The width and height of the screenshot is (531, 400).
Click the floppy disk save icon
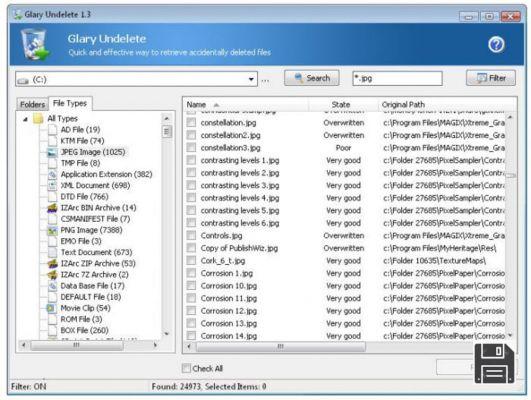(x=495, y=363)
